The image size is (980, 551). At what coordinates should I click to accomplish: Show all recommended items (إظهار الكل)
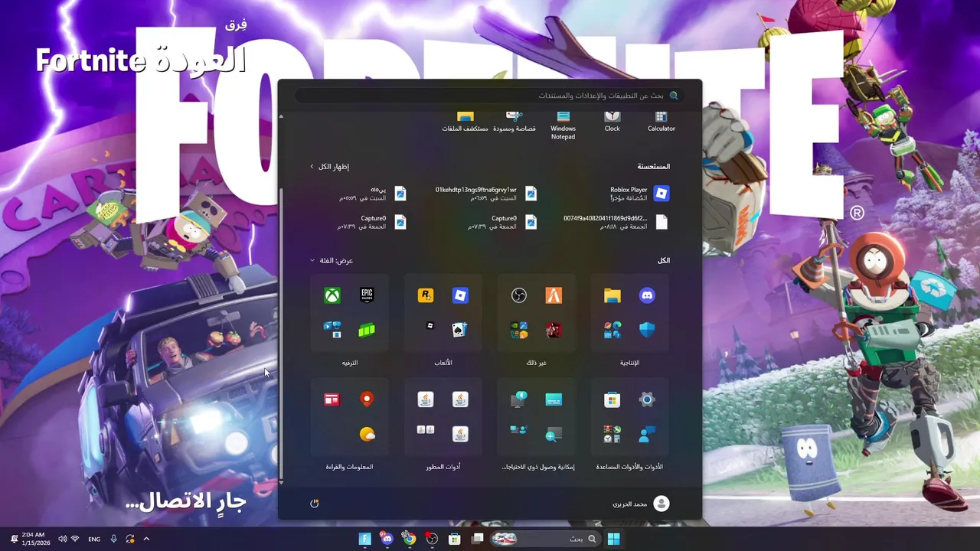tap(329, 166)
